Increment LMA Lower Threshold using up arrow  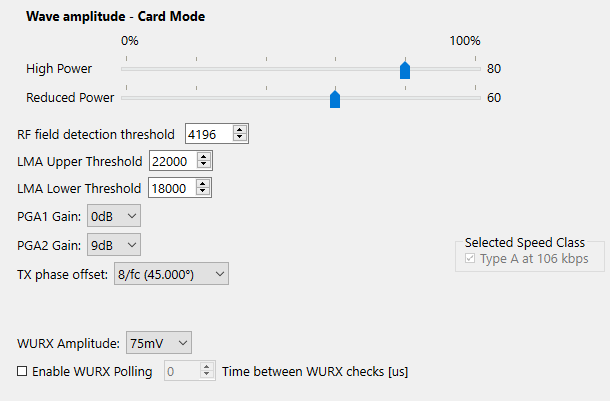point(204,184)
